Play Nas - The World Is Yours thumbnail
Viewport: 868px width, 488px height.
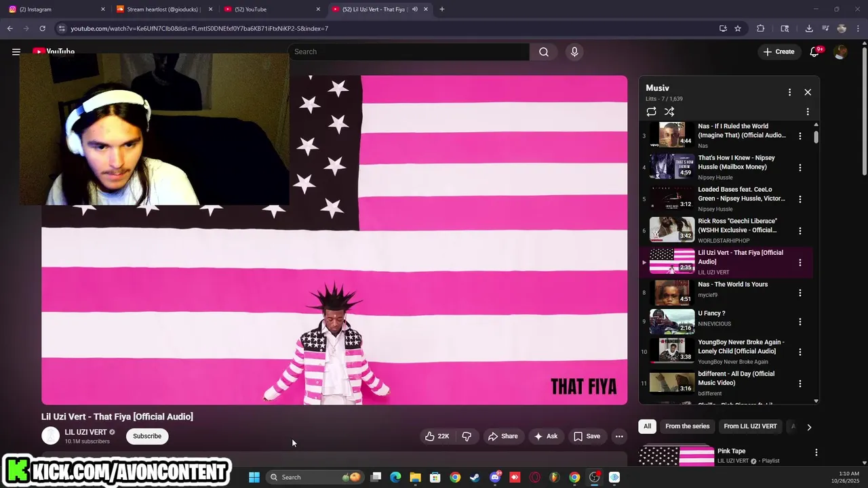672,293
